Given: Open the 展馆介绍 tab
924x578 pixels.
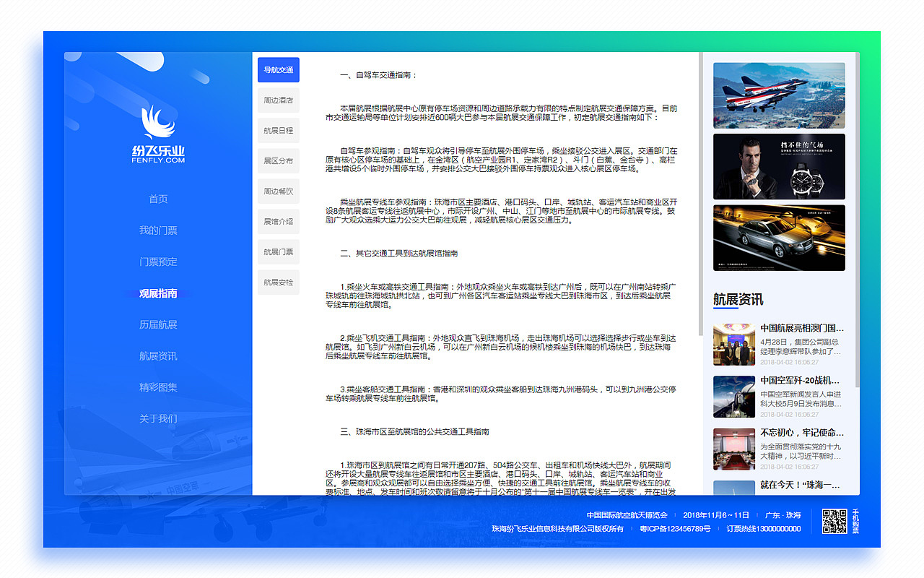Looking at the screenshot, I should 279,221.
